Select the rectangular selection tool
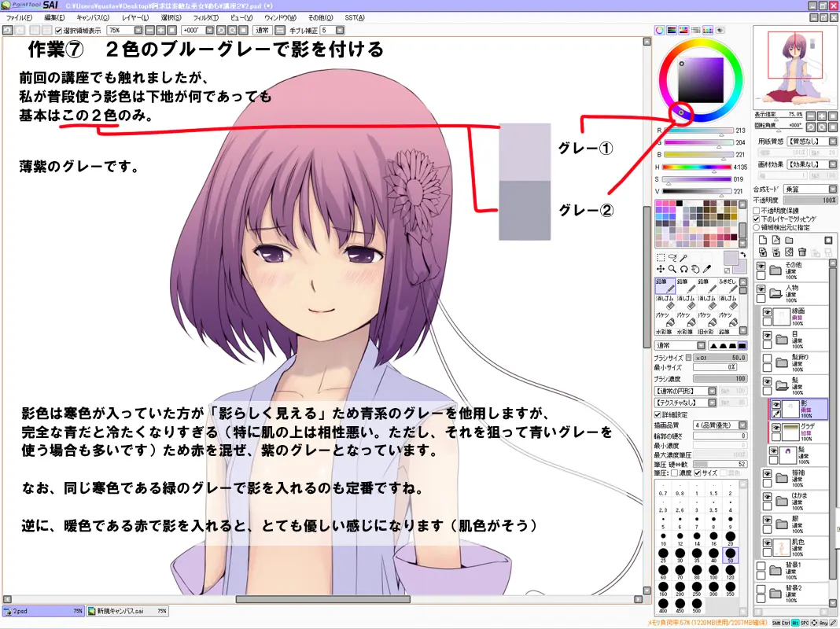840x629 pixels. 661,257
